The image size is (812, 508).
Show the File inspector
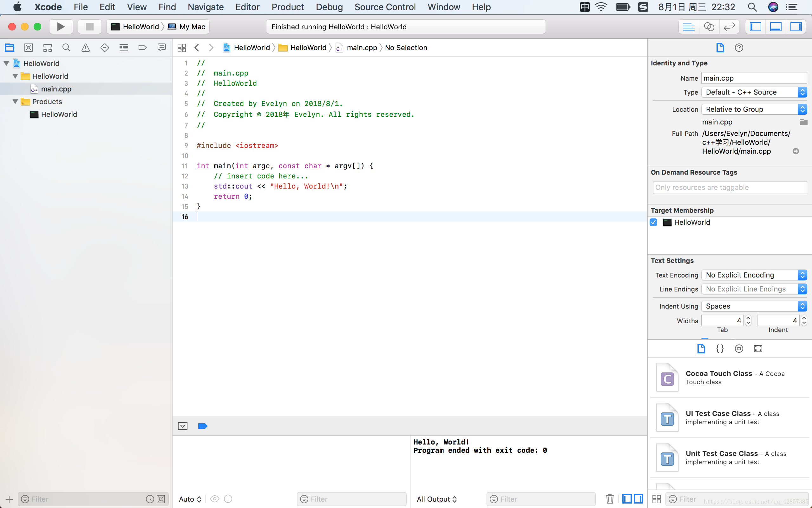click(720, 48)
